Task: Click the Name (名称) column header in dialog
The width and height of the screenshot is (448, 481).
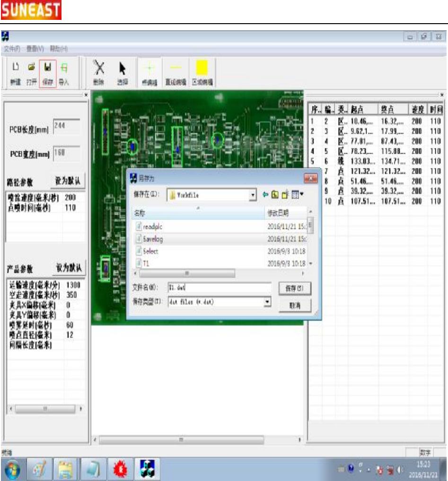Action: [x=198, y=213]
